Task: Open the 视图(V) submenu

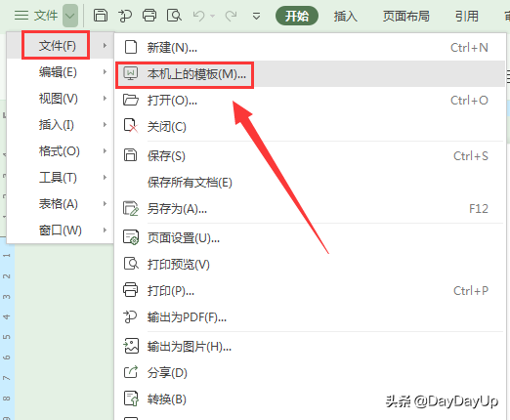Action: point(61,98)
